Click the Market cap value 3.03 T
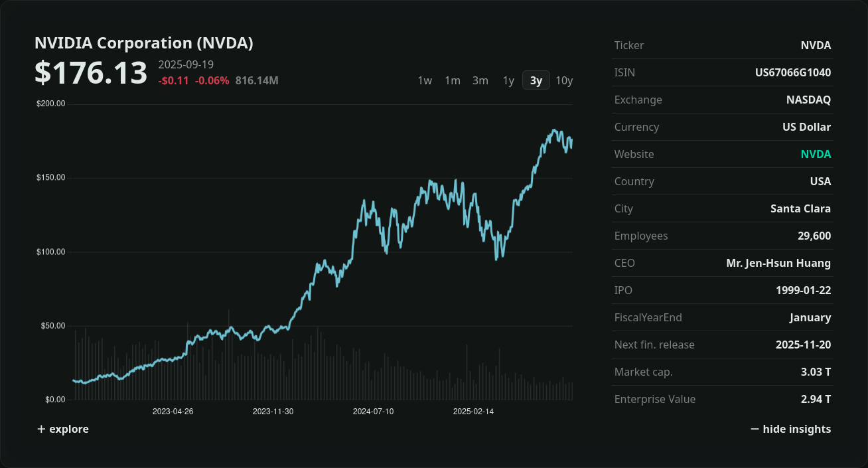This screenshot has height=468, width=868. tap(816, 372)
